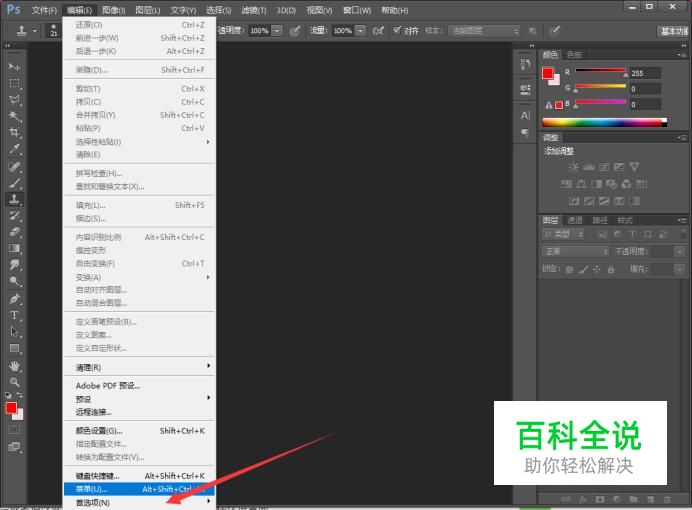
Task: Toggle lock transparent pixels in Layers panel
Action: coord(570,269)
